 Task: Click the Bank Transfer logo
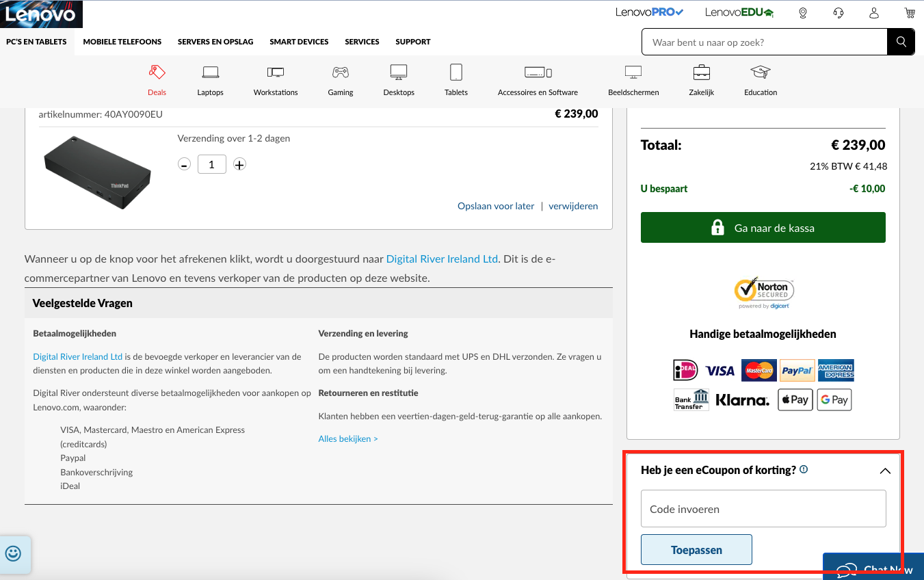point(691,399)
